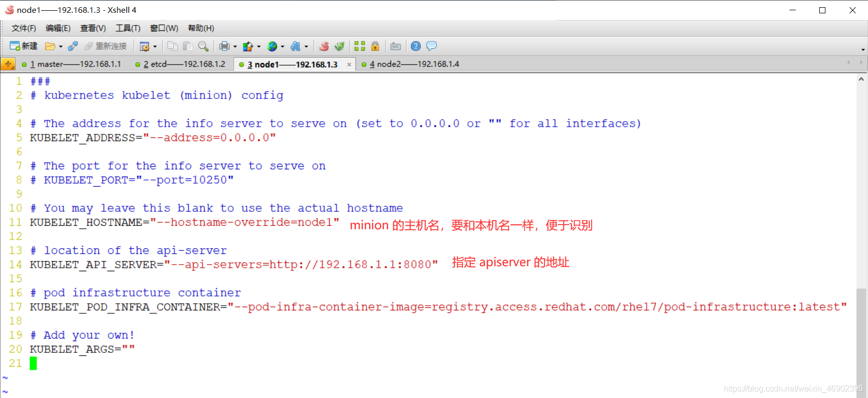Click the KUBELET_ADDRESS line
Image resolution: width=868 pixels, height=398 pixels.
[153, 137]
